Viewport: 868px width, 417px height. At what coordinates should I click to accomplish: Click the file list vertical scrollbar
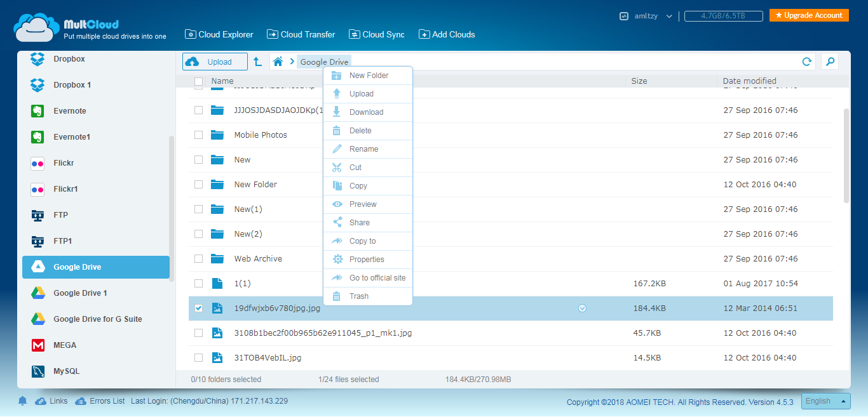(846, 156)
